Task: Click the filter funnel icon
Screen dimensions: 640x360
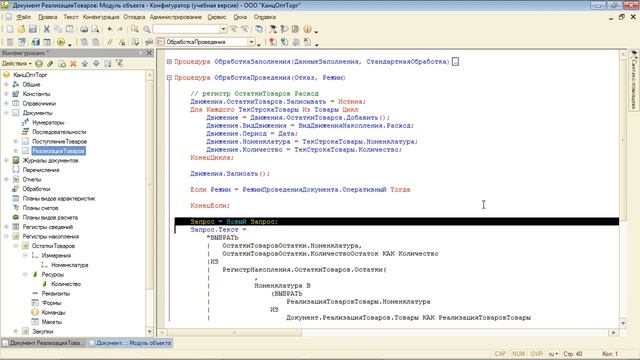Action: tap(119, 64)
